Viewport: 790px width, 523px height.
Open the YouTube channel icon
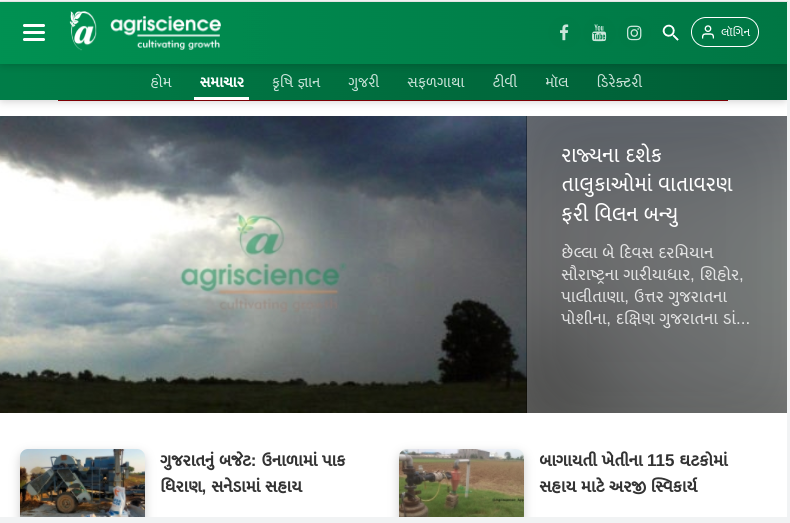point(599,32)
